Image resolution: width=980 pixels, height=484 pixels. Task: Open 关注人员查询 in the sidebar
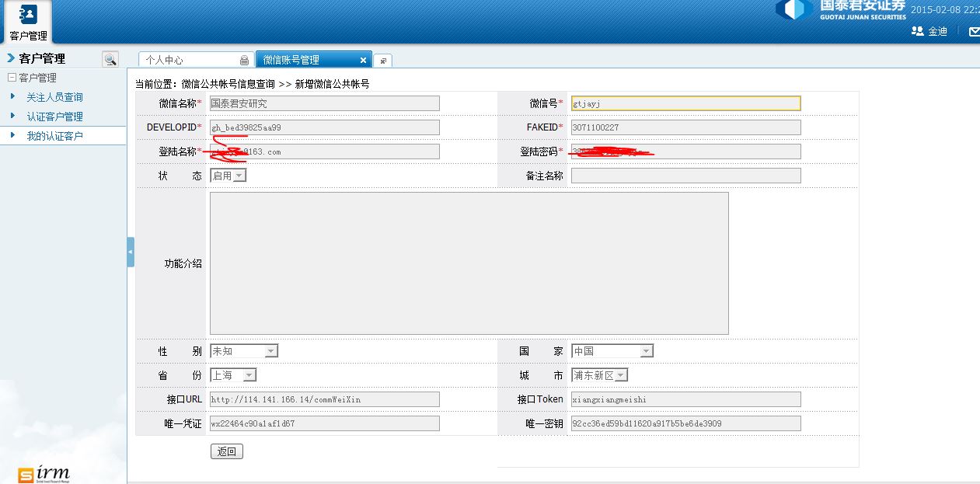pyautogui.click(x=54, y=97)
